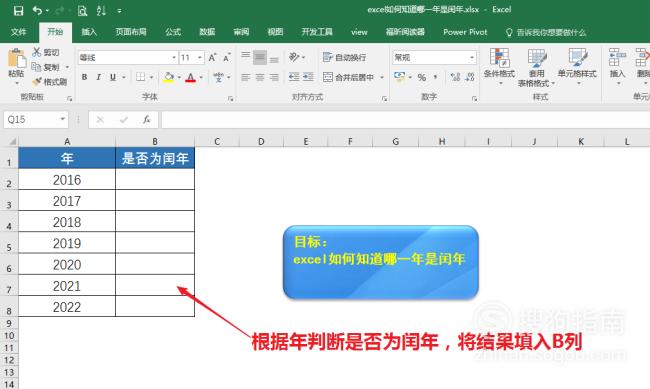Click the Print Preview icon in quick access toolbar

point(82,10)
